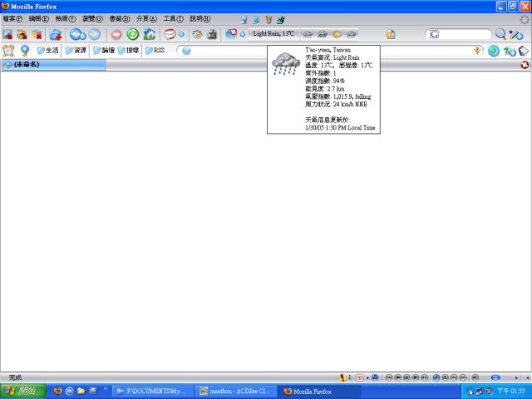
Task: Open the 檢視(V) menu
Action: 66,19
